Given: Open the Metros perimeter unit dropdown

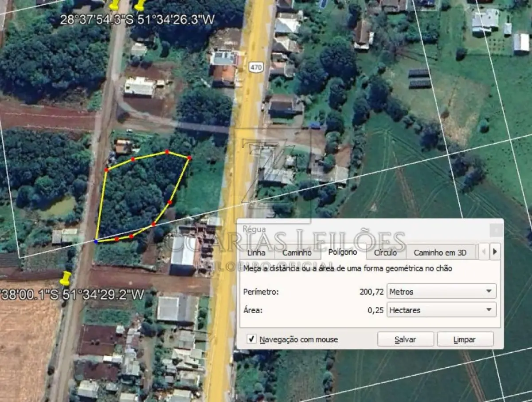Looking at the screenshot, I should pos(442,292).
